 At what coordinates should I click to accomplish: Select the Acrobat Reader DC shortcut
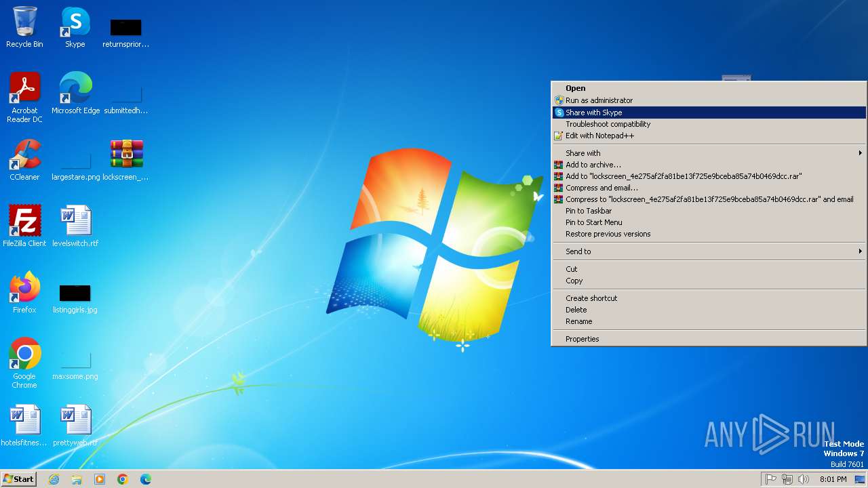(x=24, y=98)
